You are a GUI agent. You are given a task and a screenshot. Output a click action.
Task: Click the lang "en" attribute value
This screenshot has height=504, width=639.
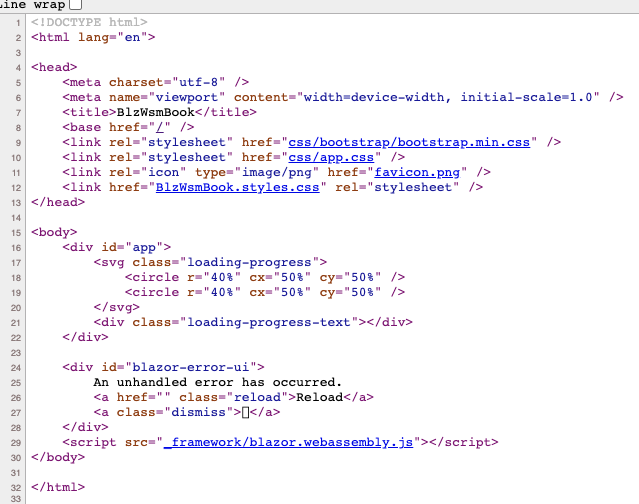tap(132, 37)
